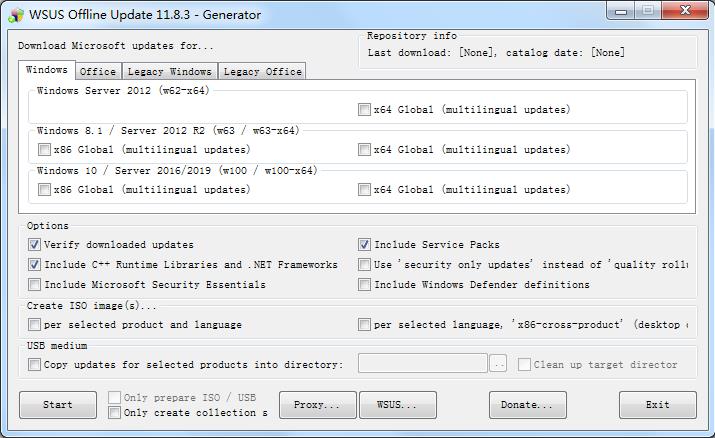The height and width of the screenshot is (438, 715).
Task: Click the Donate button
Action: coord(528,405)
